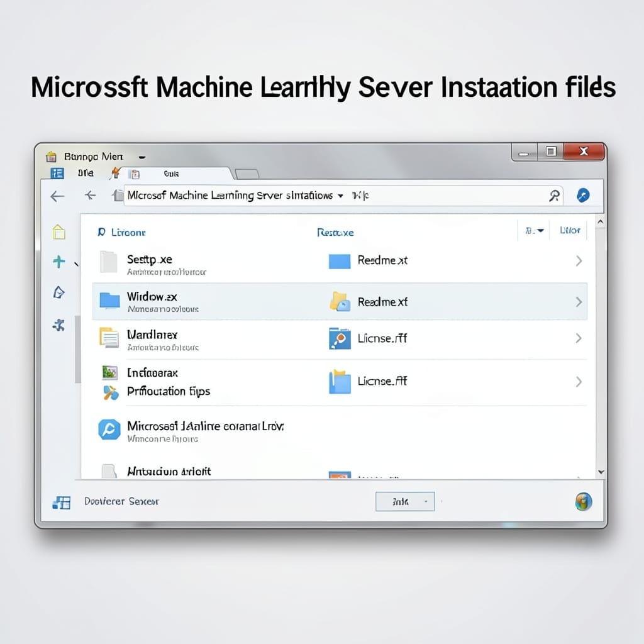
Task: Select the Mircrosasf Machine entry text
Action: click(x=206, y=426)
